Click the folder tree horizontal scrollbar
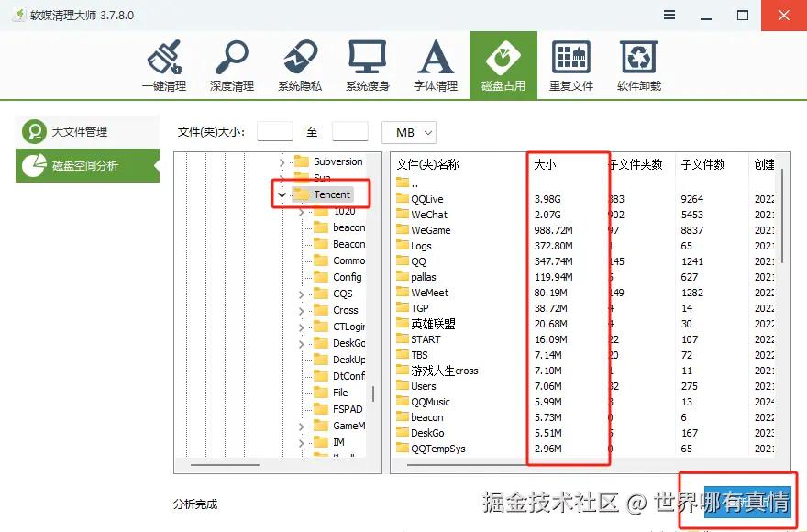 tap(225, 464)
